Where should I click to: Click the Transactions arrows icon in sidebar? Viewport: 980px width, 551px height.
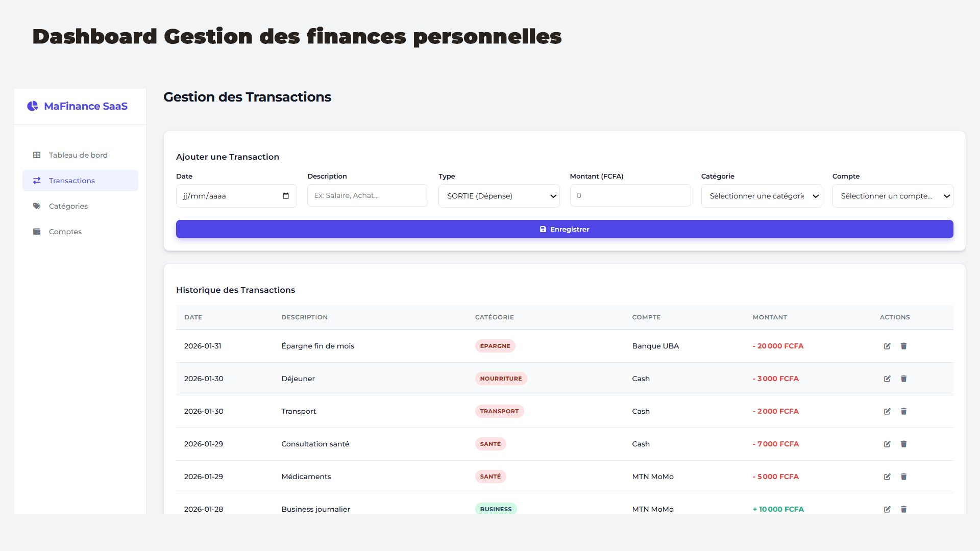click(36, 180)
